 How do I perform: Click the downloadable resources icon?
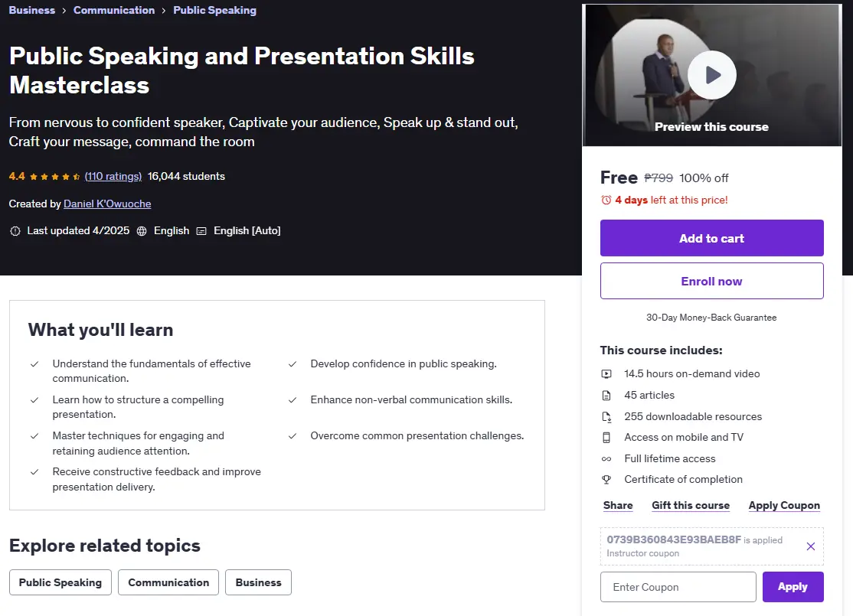tap(606, 417)
